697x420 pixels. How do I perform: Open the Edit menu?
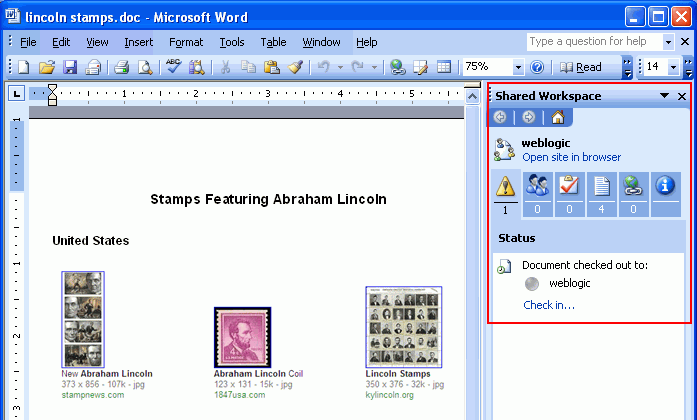[61, 42]
